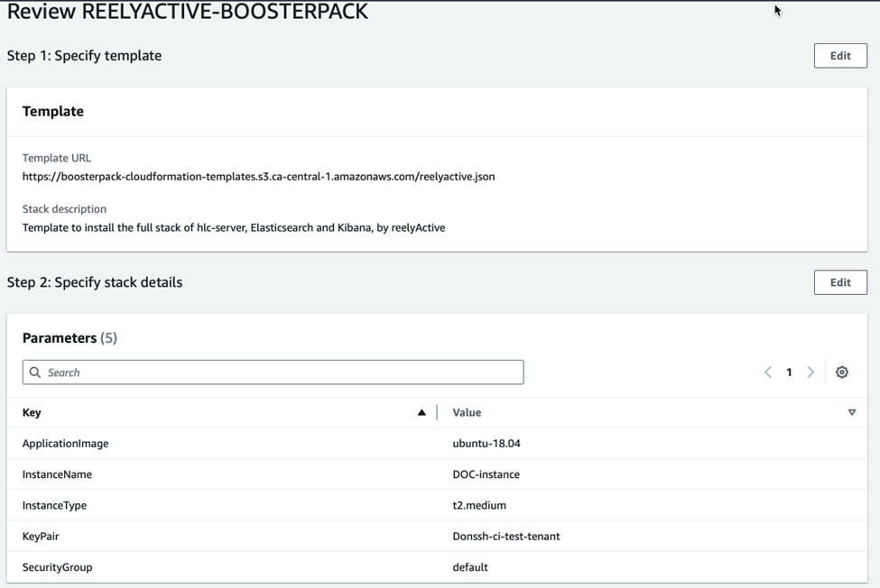This screenshot has height=588, width=880.
Task: Click column divider between Key and Value
Action: (437, 412)
